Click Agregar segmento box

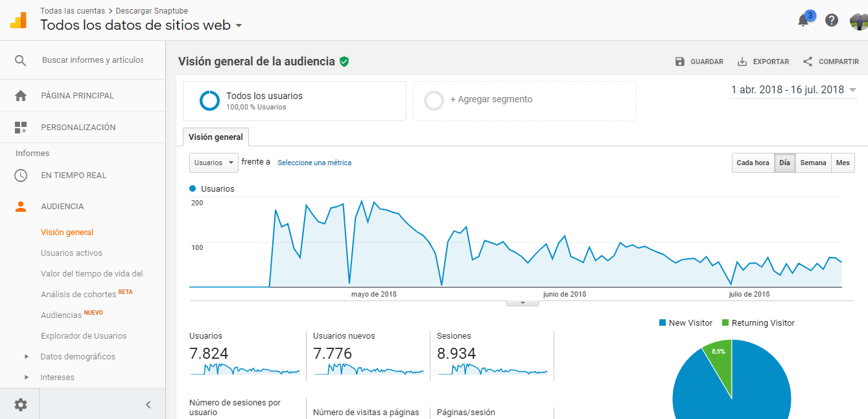(524, 101)
